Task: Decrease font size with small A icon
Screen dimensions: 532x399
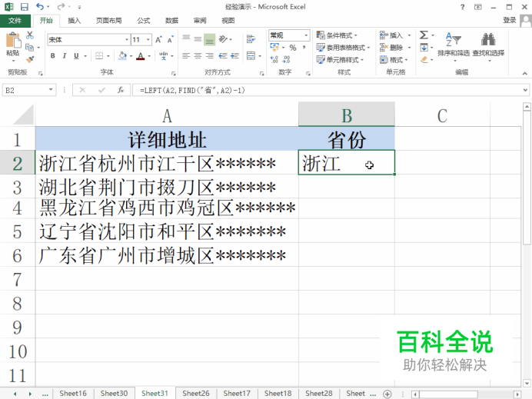Action: click(x=171, y=40)
